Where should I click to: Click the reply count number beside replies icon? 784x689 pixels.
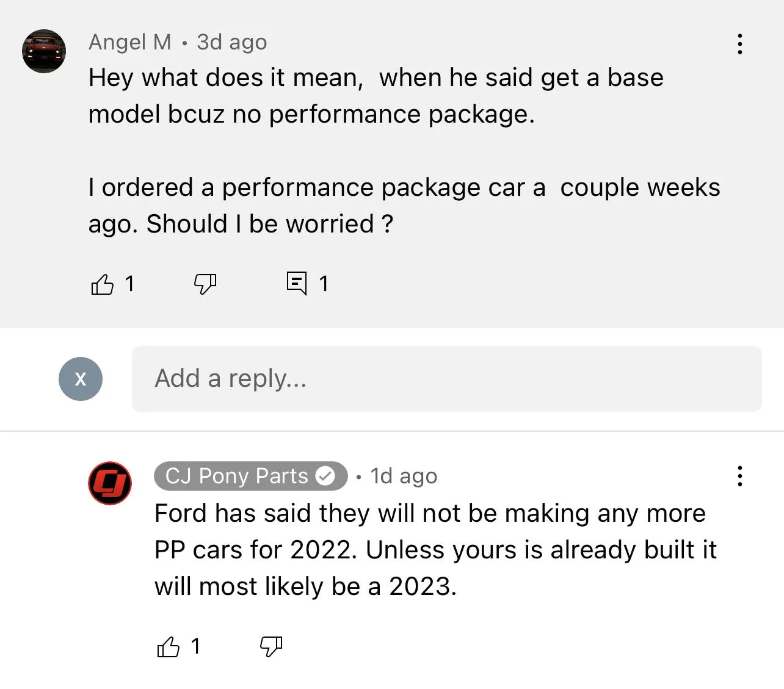(324, 284)
